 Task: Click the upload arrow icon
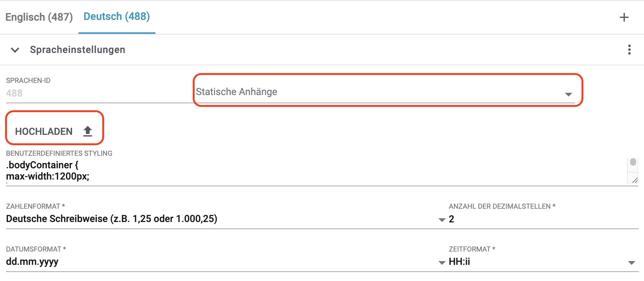87,131
